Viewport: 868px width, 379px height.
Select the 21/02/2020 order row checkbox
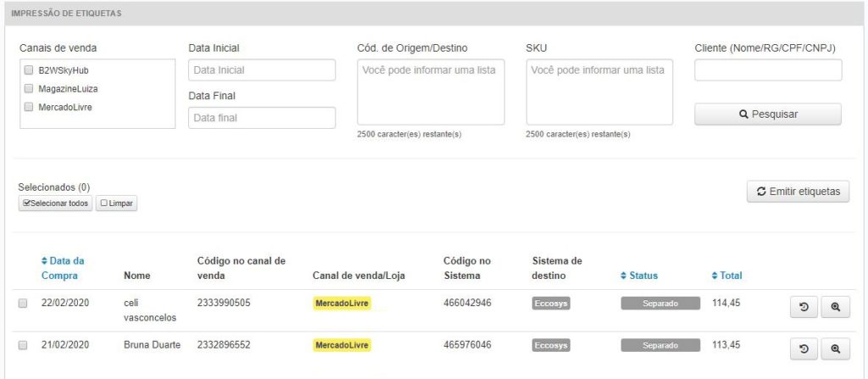[23, 345]
